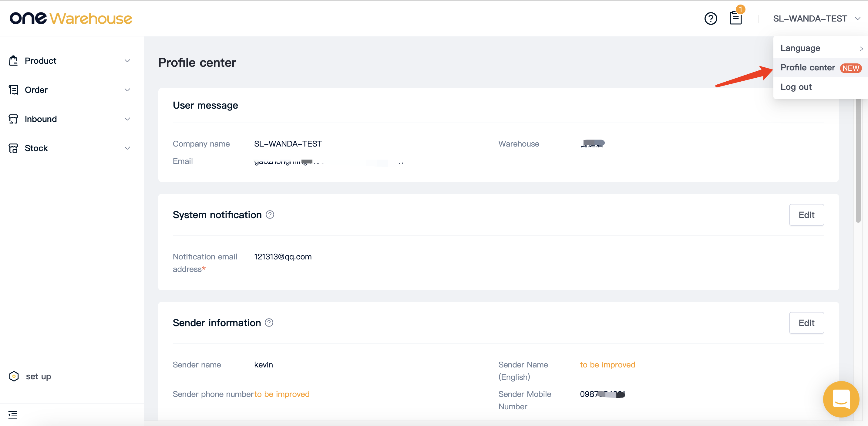Expand the Inbound menu chevron
The height and width of the screenshot is (426, 868).
(127, 119)
